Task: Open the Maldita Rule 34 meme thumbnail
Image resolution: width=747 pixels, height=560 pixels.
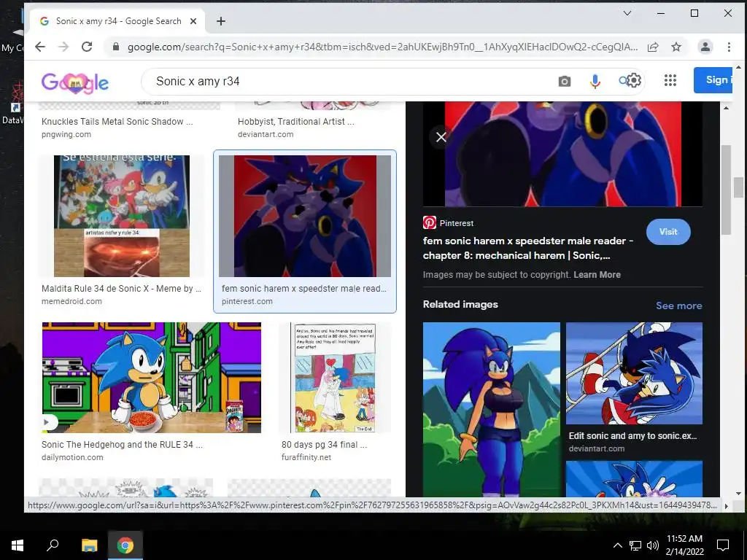Action: point(122,216)
